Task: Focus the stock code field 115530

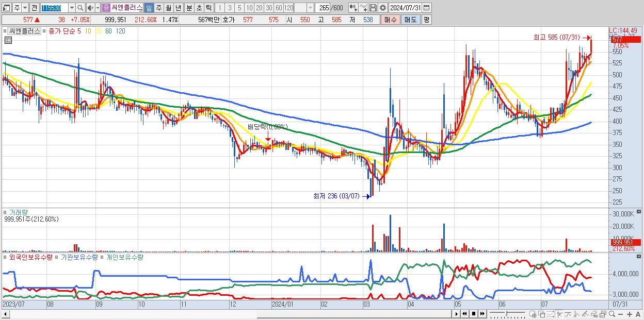Action: (x=54, y=8)
